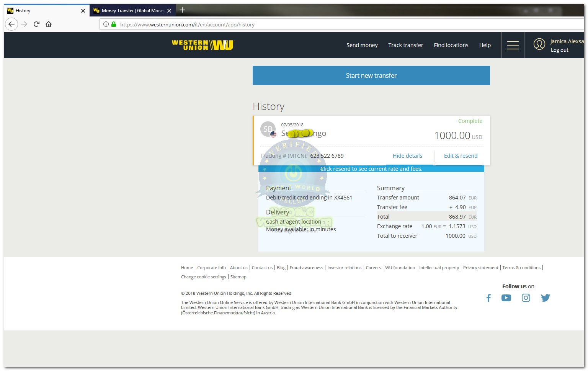
Task: Click the History page heading
Action: (x=268, y=106)
